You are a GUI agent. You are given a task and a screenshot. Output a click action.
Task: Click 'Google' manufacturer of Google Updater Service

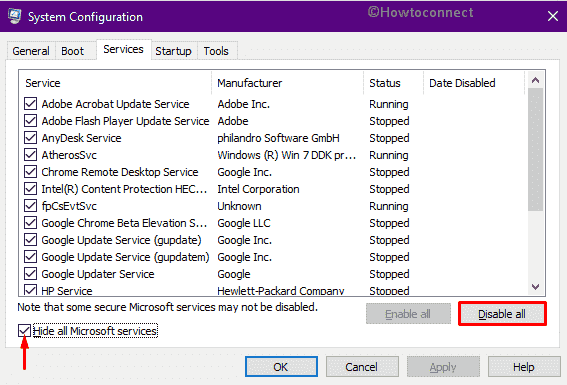pyautogui.click(x=234, y=274)
